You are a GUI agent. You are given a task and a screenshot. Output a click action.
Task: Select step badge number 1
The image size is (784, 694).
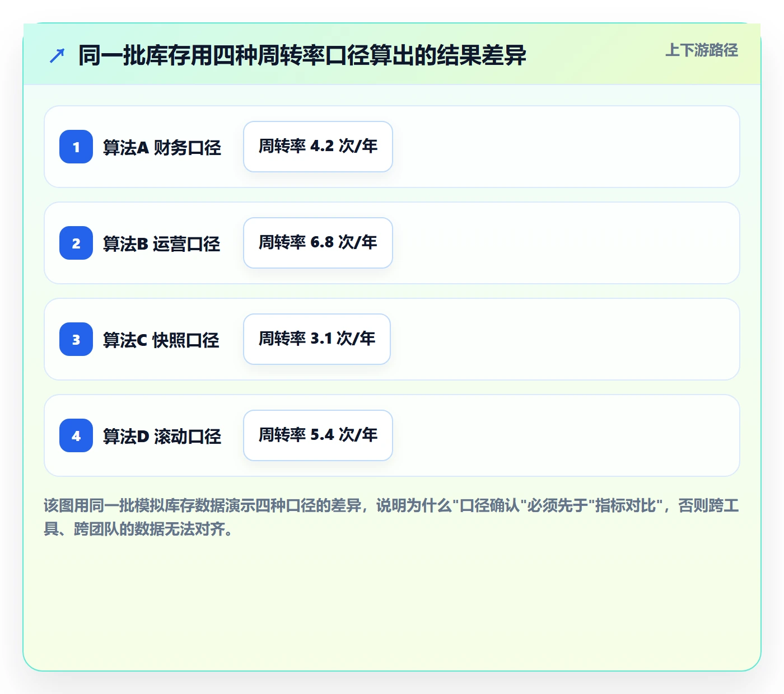click(x=76, y=147)
